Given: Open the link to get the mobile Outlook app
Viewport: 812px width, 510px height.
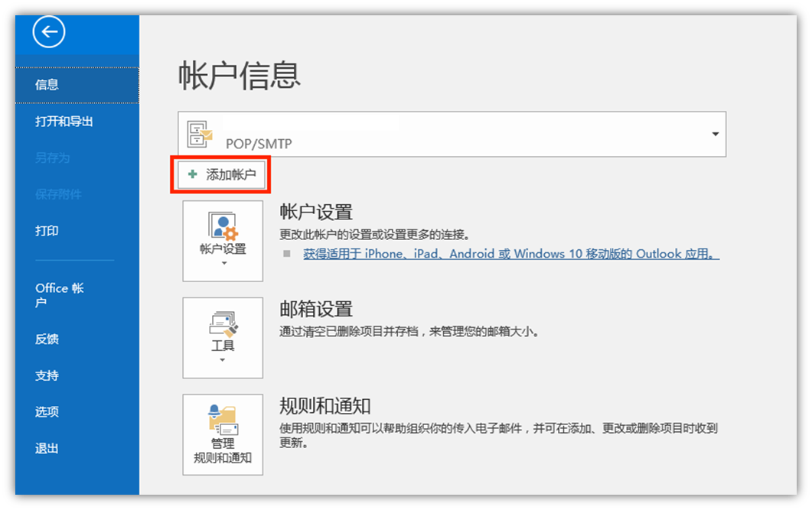Looking at the screenshot, I should 510,254.
